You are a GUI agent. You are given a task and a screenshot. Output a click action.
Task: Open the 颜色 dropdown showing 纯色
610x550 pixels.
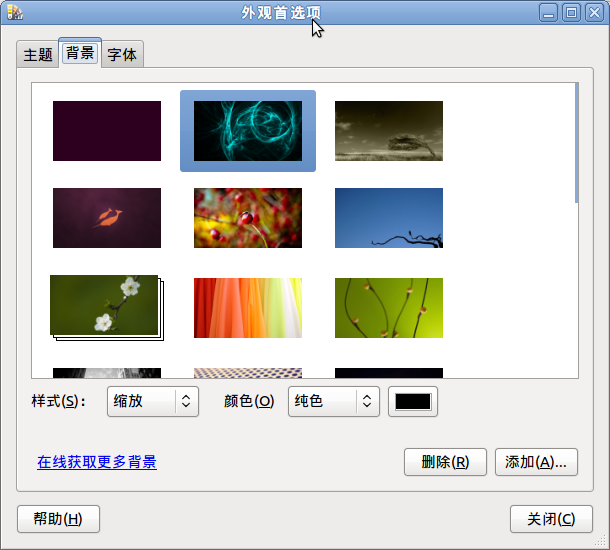334,401
